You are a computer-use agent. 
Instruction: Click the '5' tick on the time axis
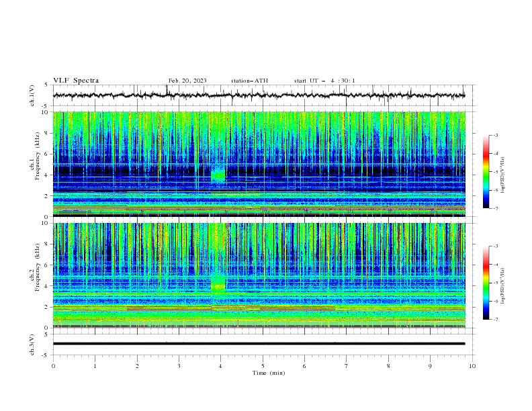tap(263, 366)
